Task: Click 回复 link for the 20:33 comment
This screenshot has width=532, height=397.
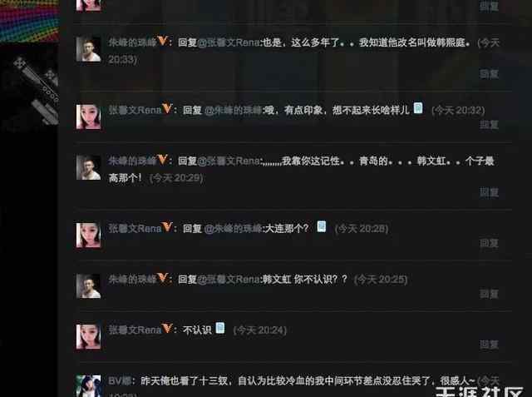Action: (x=489, y=74)
